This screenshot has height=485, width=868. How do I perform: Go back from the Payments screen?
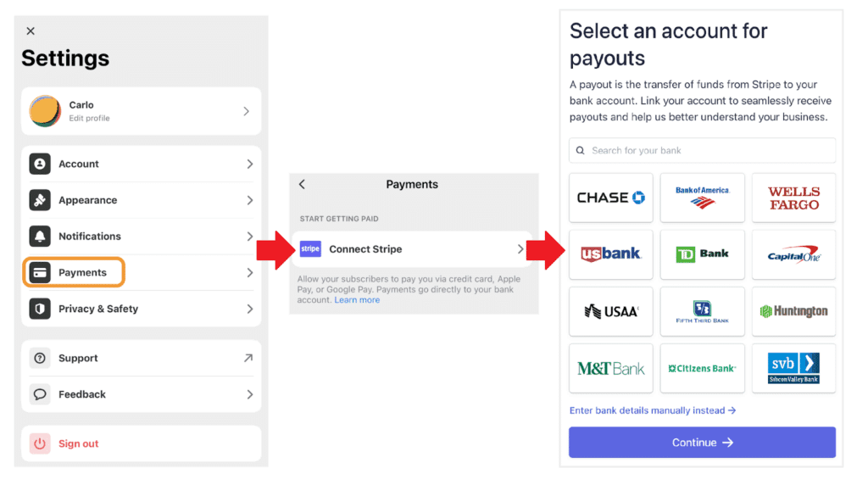pyautogui.click(x=302, y=184)
